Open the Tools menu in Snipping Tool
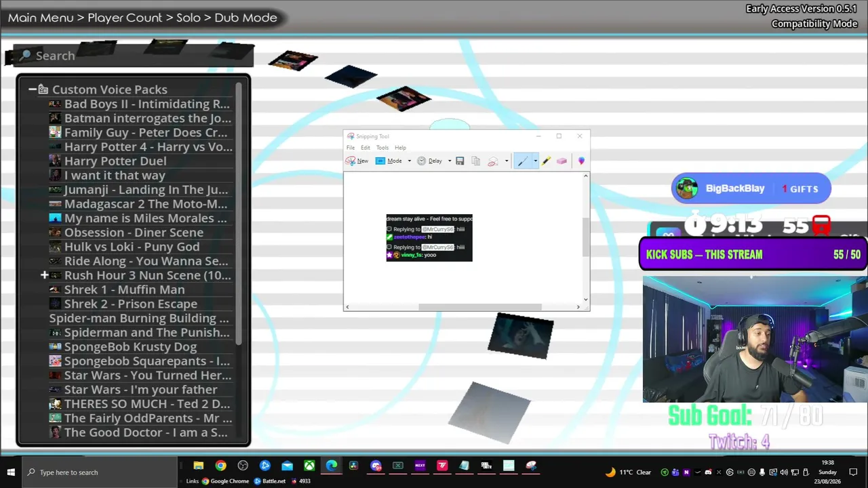The height and width of the screenshot is (488, 868). tap(382, 148)
